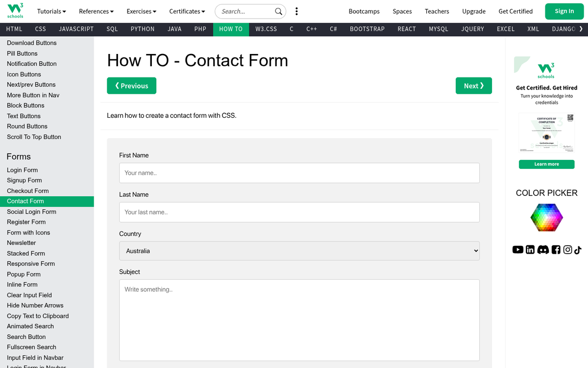Click the Learn more button

click(x=546, y=164)
